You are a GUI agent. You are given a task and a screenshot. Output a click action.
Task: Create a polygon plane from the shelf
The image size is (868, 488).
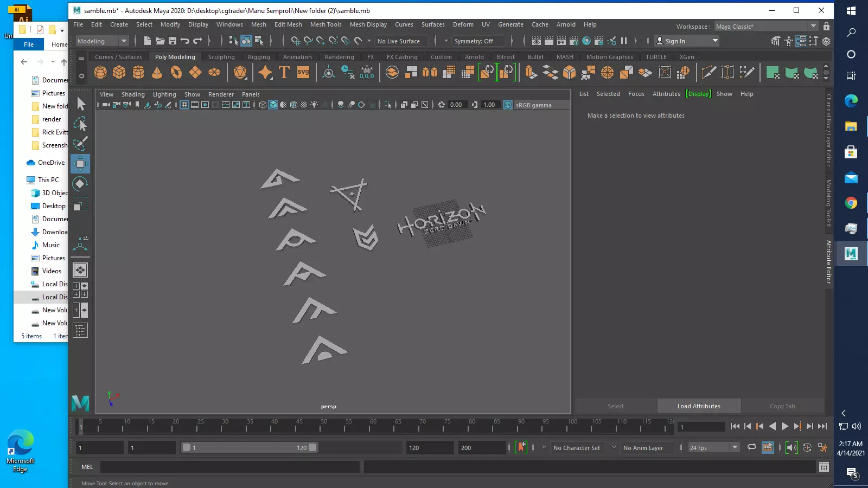click(x=195, y=72)
